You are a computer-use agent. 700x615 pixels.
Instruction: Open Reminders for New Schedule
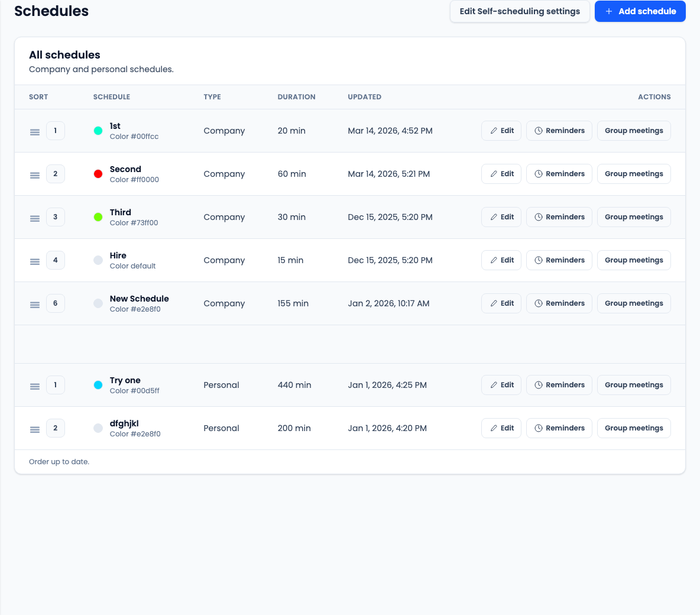click(x=559, y=303)
